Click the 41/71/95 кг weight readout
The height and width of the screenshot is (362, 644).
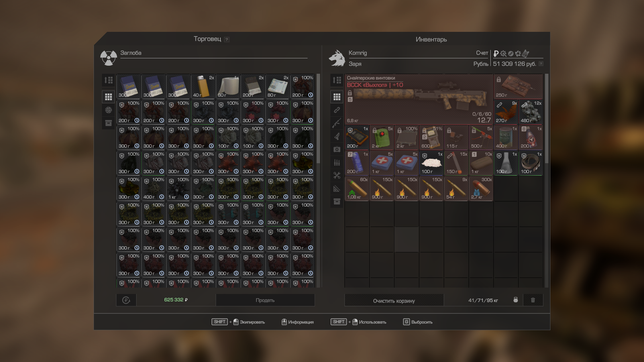pos(483,300)
